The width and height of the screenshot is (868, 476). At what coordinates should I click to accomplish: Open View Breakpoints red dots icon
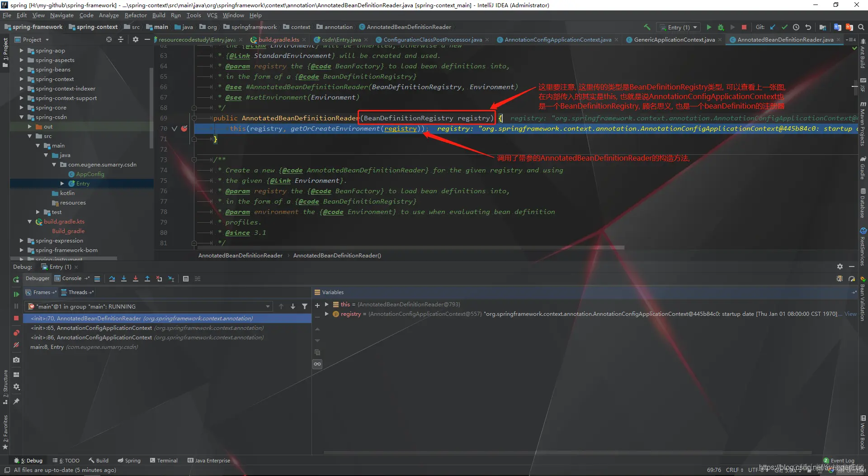pyautogui.click(x=16, y=333)
